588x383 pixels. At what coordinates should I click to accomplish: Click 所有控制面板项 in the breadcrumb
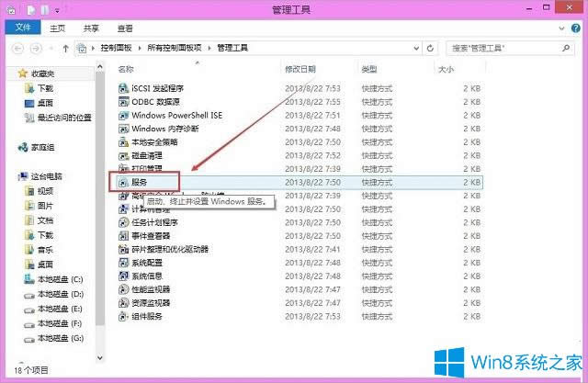(x=175, y=48)
